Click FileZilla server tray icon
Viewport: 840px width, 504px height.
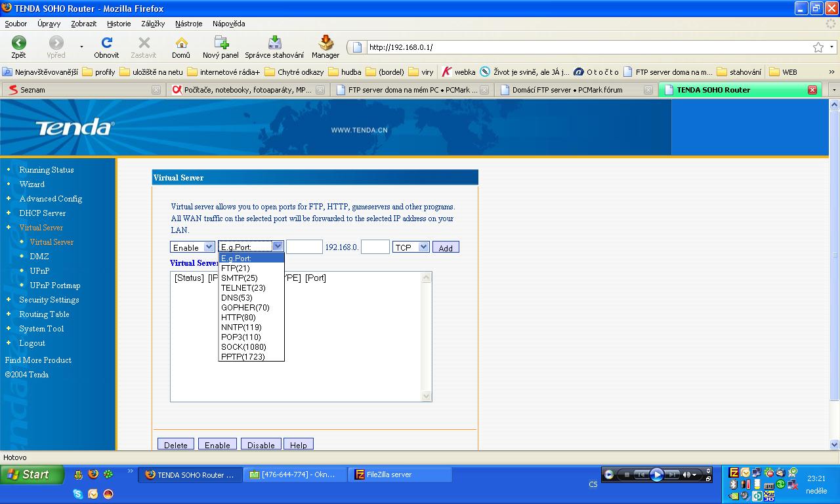(x=734, y=472)
